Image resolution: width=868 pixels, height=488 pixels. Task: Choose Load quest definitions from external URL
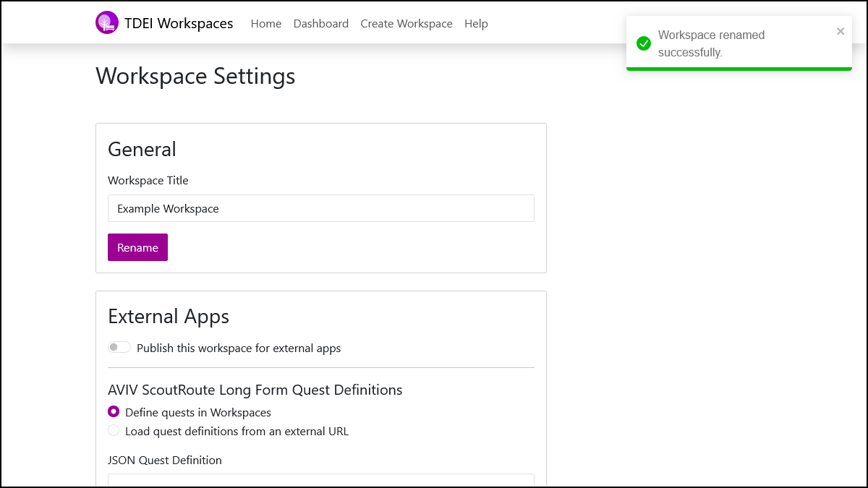tap(114, 429)
